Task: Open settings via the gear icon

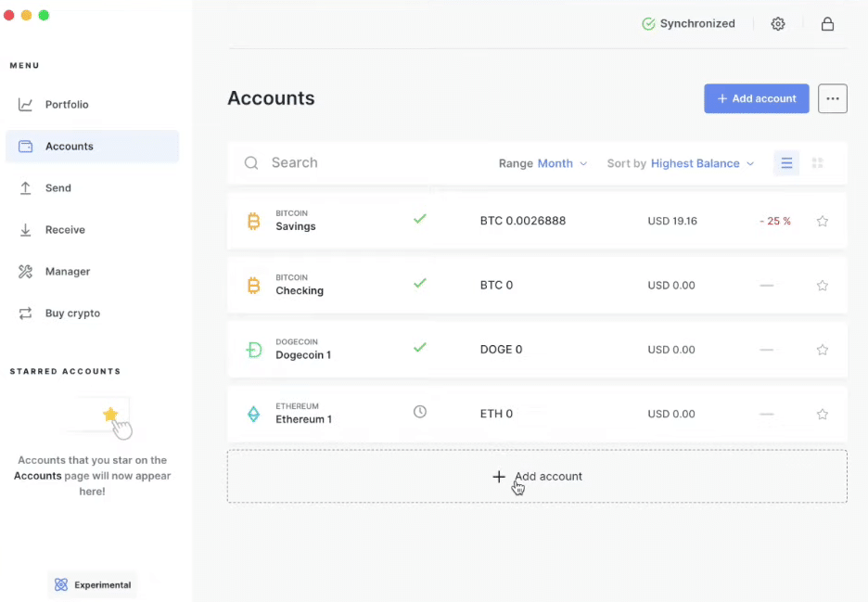Action: click(x=778, y=24)
